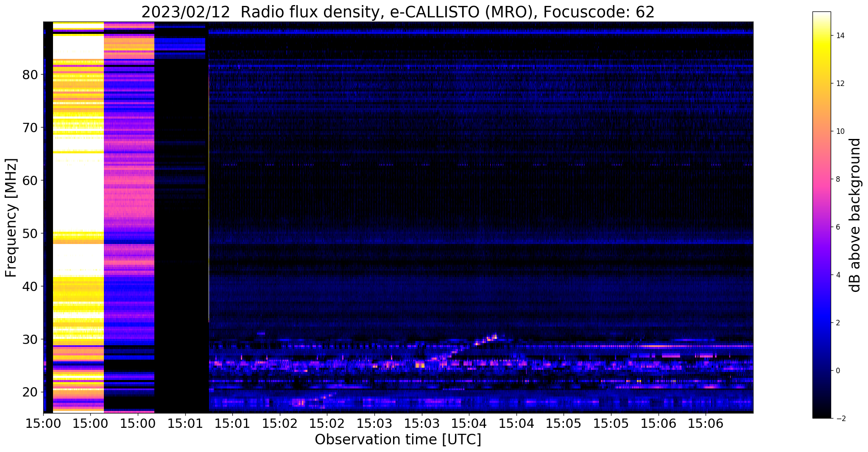Click the 6 tick label on the colorbar
Image resolution: width=868 pixels, height=452 pixels.
pos(837,227)
